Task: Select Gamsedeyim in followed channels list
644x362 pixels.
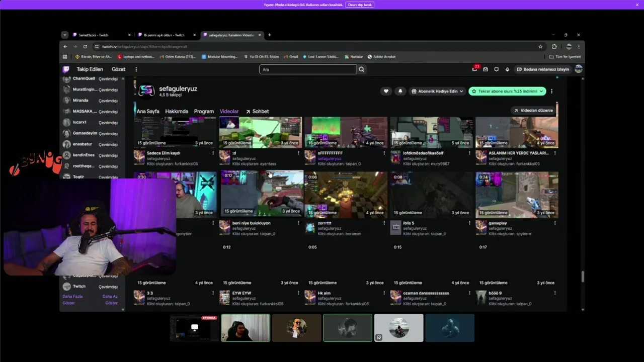Action: point(91,133)
